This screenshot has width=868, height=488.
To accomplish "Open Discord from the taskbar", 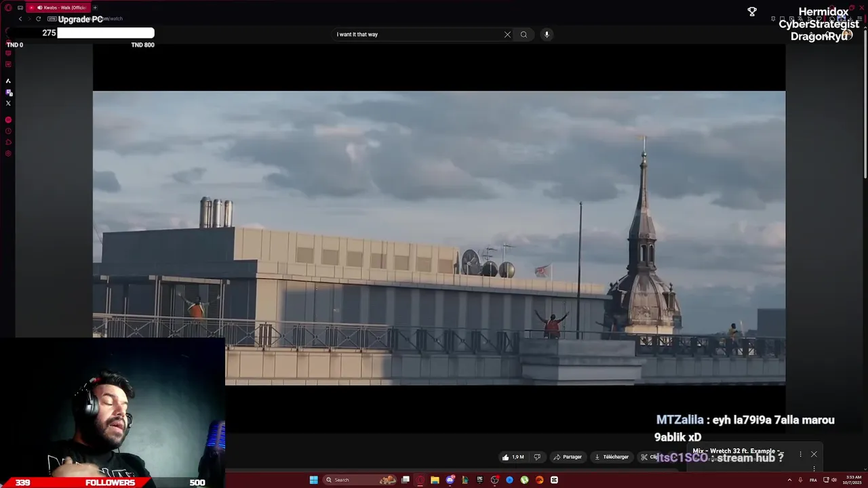I will point(450,480).
